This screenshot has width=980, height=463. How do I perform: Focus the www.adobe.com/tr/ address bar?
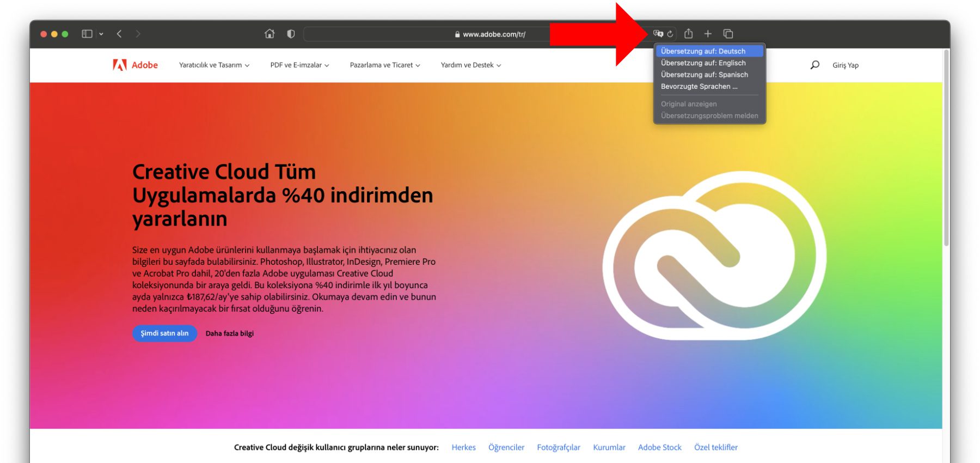point(489,34)
